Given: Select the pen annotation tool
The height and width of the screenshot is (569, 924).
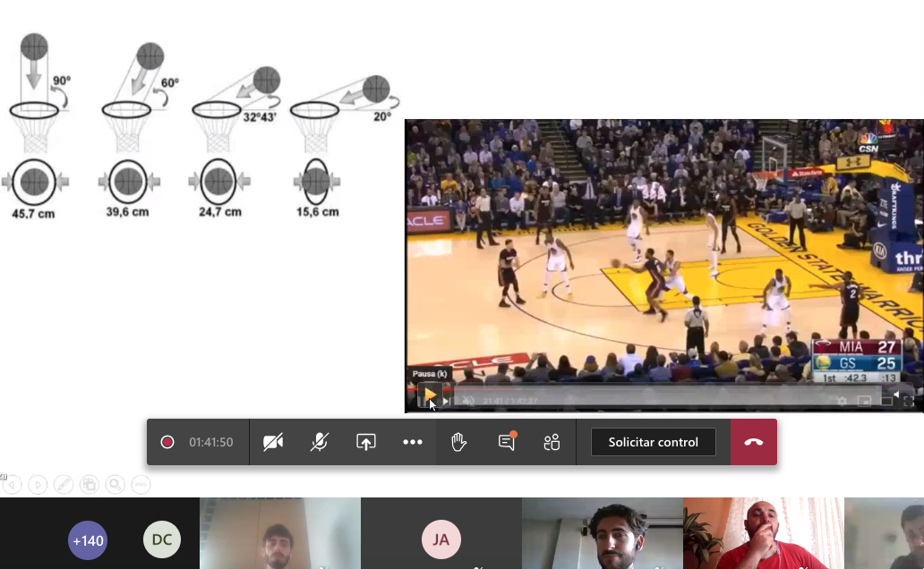Looking at the screenshot, I should (64, 485).
